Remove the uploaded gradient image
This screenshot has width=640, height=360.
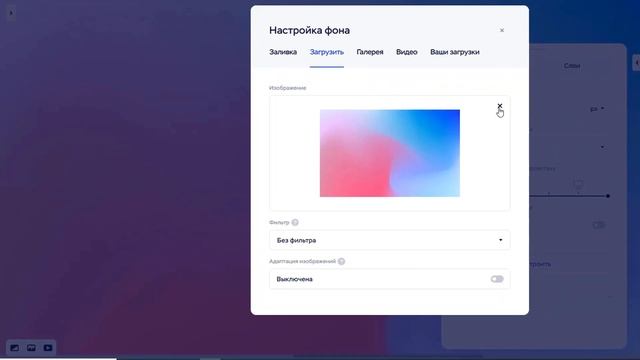coord(500,106)
